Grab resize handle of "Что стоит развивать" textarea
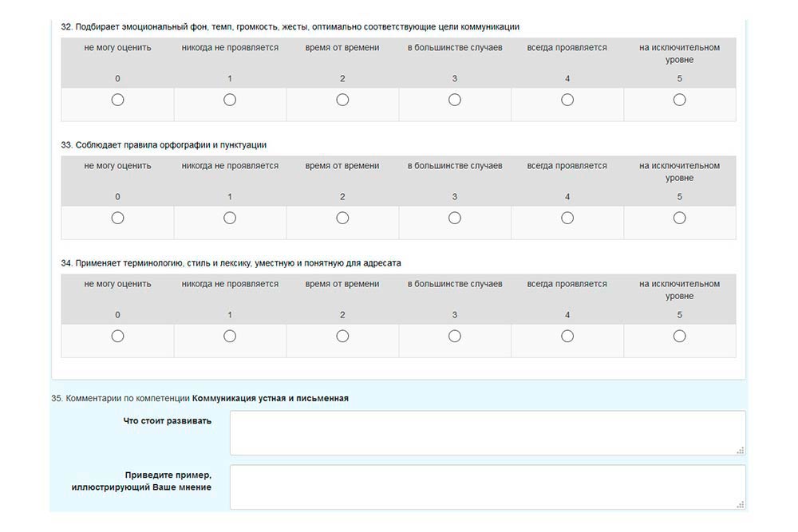The height and width of the screenshot is (532, 798). pos(741,450)
